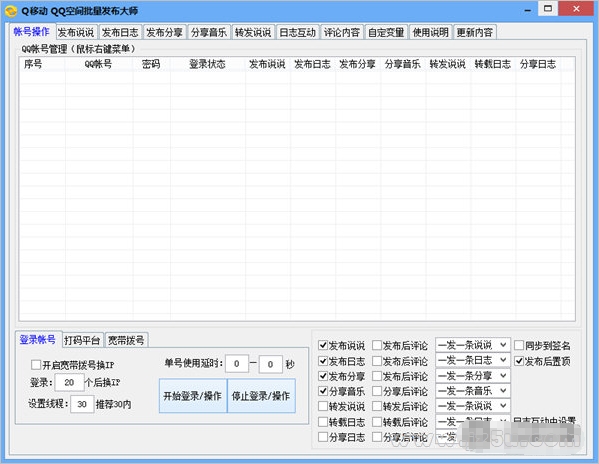Click the 停止登录/操作 button

261,396
